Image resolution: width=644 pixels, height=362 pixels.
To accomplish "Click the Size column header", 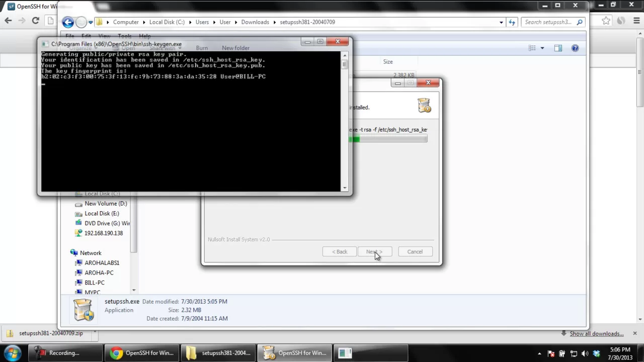I will [388, 61].
